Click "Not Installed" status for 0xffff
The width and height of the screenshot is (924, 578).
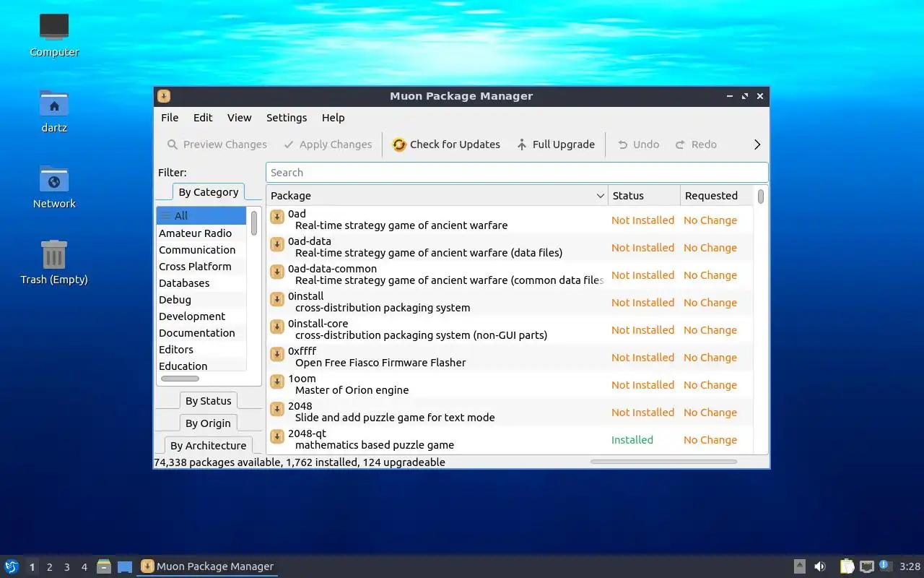642,358
